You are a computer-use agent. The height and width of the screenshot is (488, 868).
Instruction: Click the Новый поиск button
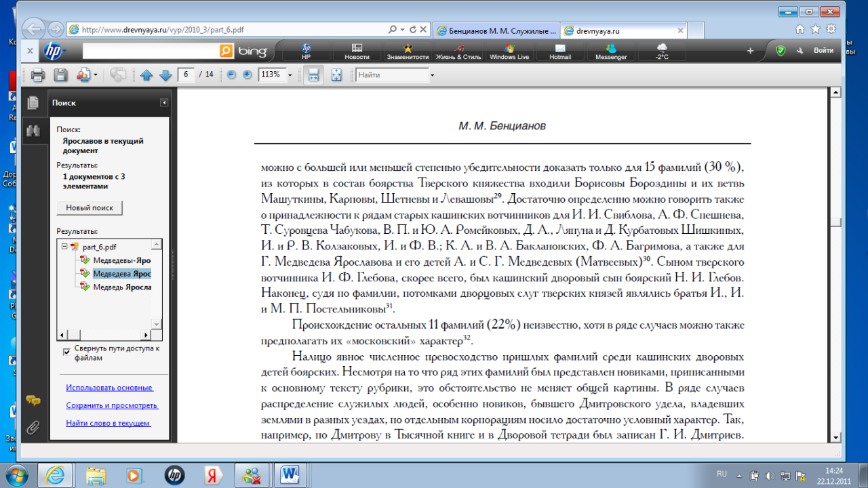(90, 207)
